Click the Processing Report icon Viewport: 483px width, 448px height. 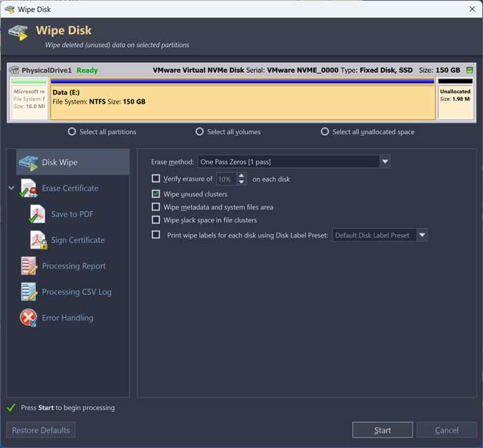[x=29, y=266]
